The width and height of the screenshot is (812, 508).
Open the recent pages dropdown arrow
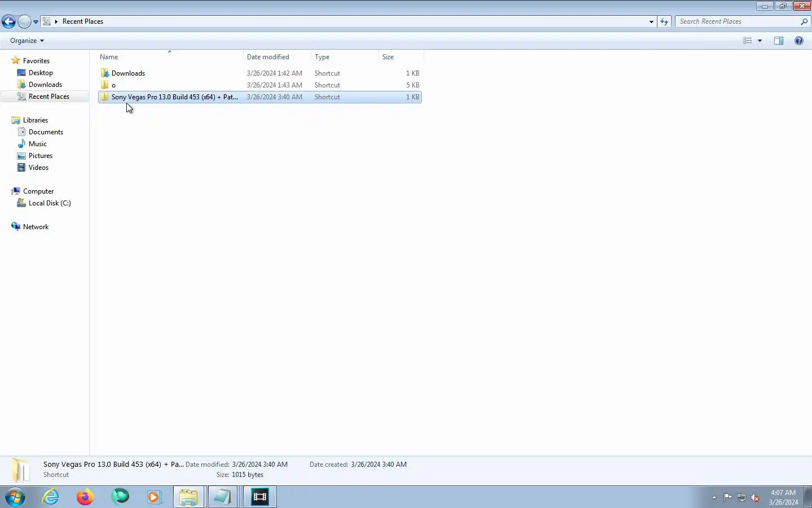click(x=36, y=22)
